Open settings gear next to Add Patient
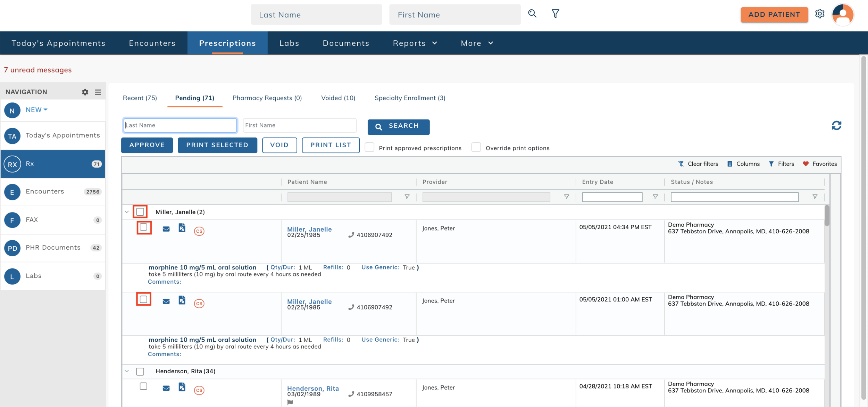 [x=820, y=14]
